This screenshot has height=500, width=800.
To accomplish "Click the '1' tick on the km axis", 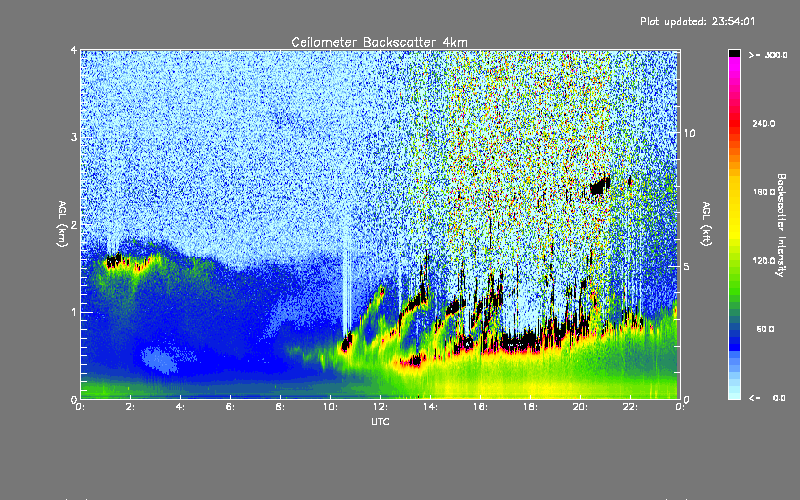I will [74, 312].
